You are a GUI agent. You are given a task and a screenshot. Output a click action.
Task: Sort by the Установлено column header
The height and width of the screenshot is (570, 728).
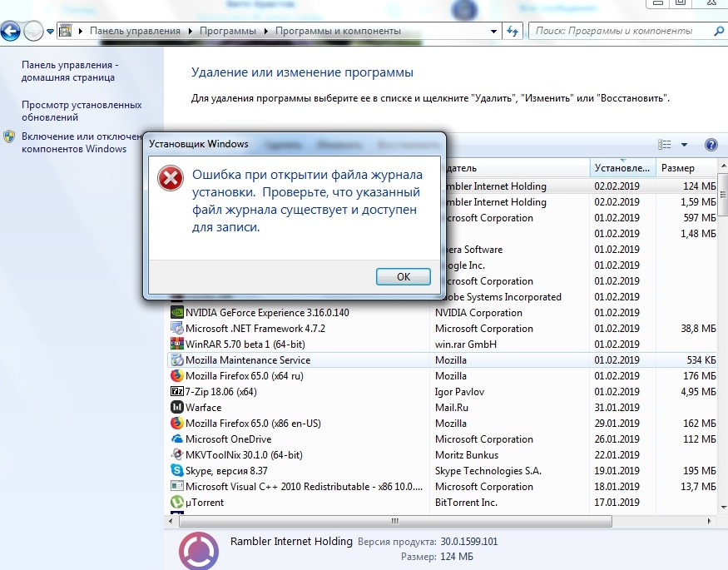pyautogui.click(x=622, y=168)
